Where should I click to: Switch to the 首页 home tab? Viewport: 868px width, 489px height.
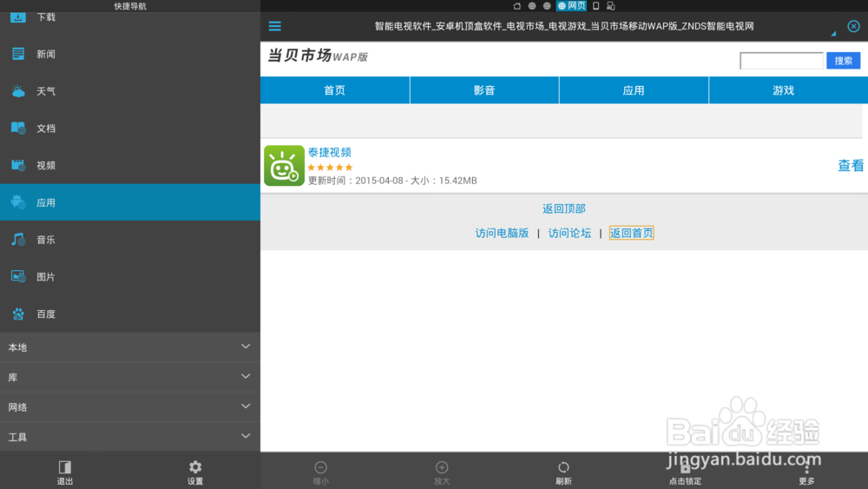[335, 90]
